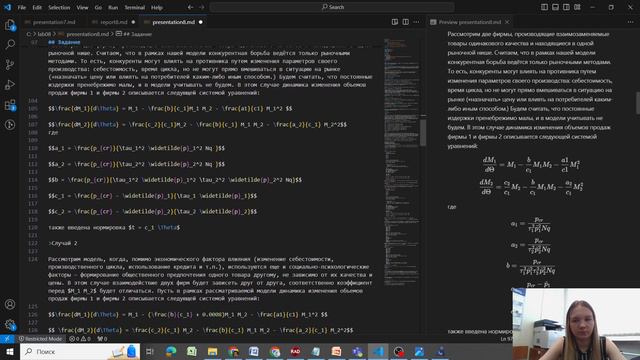The width and height of the screenshot is (640, 360).
Task: Open the Go menu
Action: pos(98,7)
